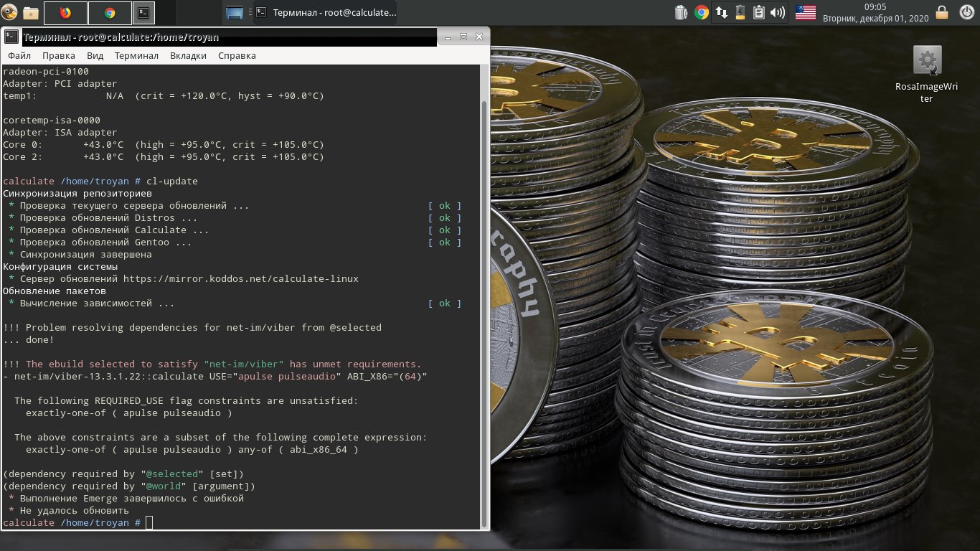Click 'Конфигурация системы' heading
The image size is (980, 551).
coord(60,266)
